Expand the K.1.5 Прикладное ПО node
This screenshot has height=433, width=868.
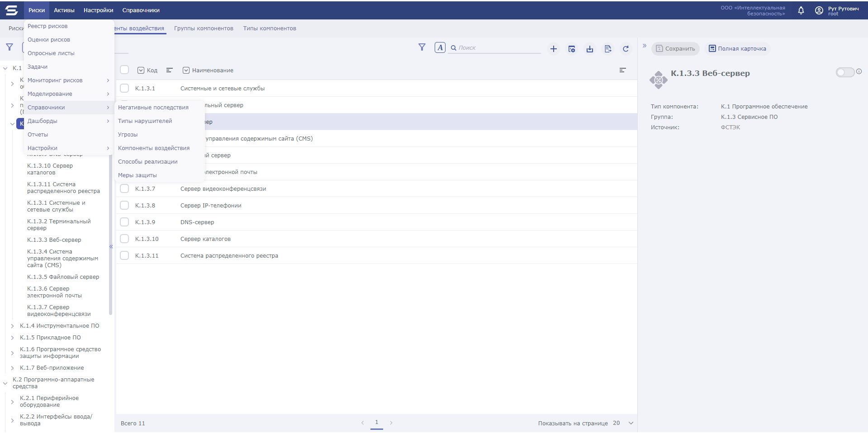12,338
